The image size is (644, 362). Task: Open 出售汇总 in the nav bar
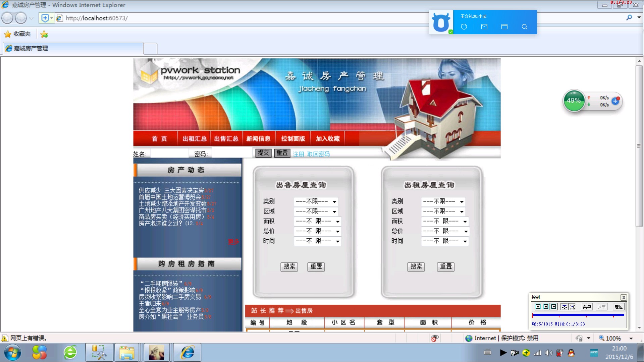[x=226, y=138]
